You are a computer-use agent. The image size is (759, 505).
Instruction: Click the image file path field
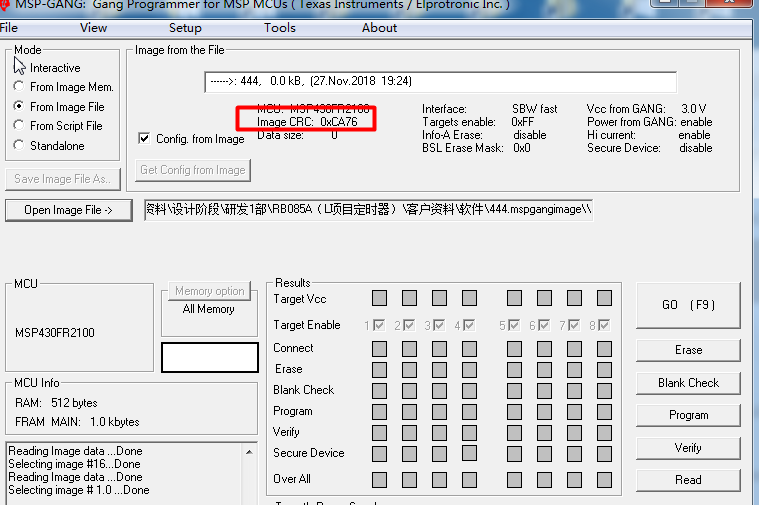click(x=368, y=210)
